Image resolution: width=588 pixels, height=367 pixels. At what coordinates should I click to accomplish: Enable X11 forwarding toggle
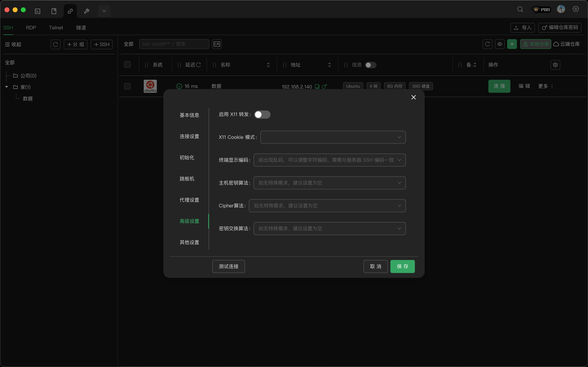(262, 114)
